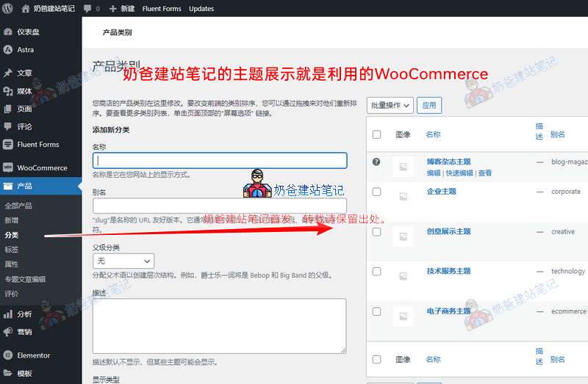Focus the 描述 description textarea
This screenshot has width=588, height=384.
[x=220, y=326]
